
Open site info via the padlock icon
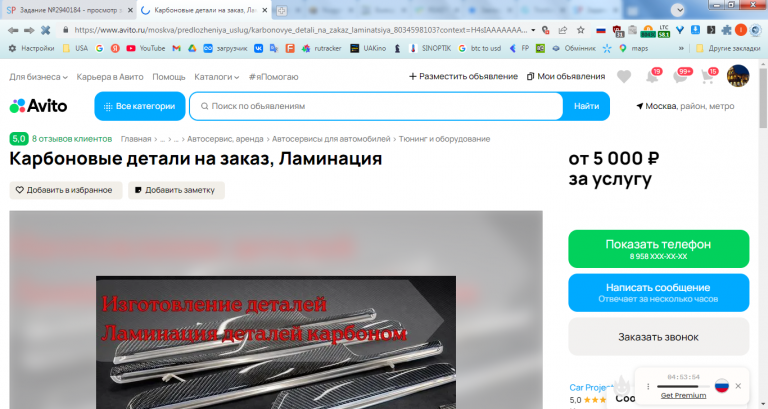[65, 30]
